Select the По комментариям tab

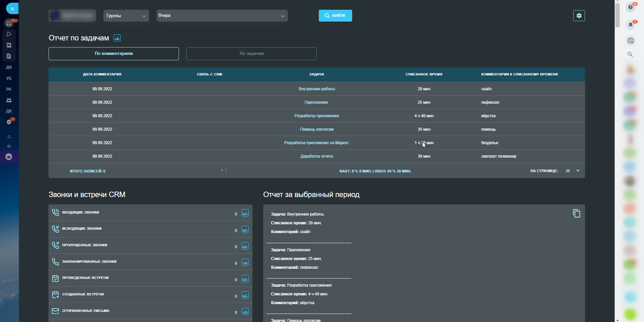(114, 54)
